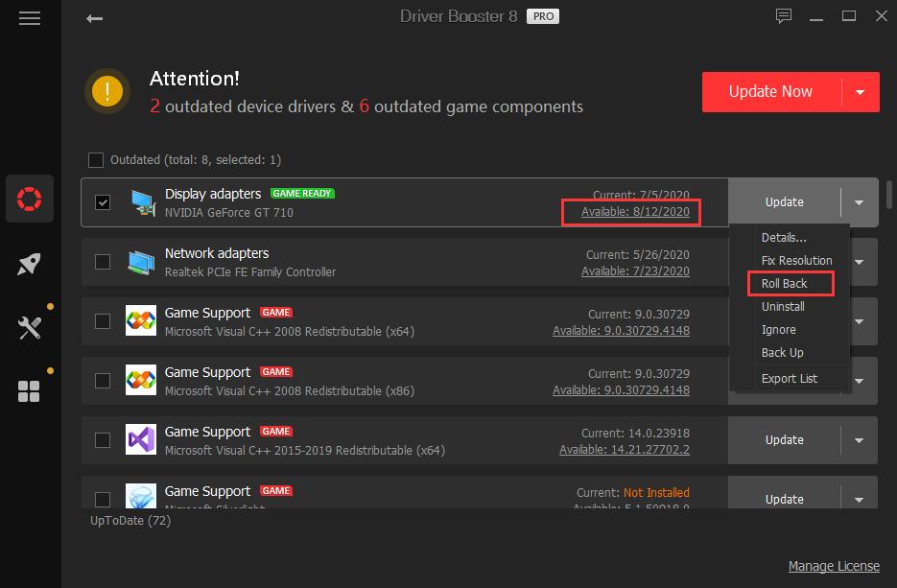Click the Current: 14.0.23918 version text
This screenshot has width=897, height=588.
point(635,433)
